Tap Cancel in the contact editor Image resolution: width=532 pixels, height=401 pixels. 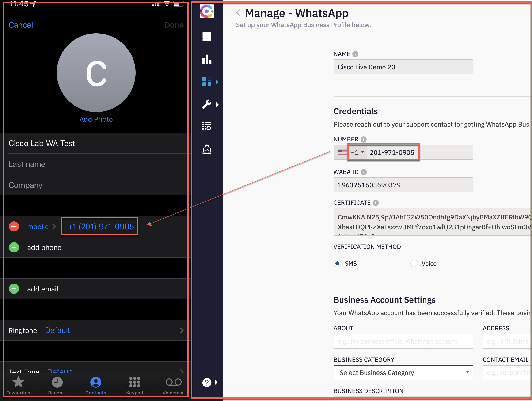tap(21, 25)
